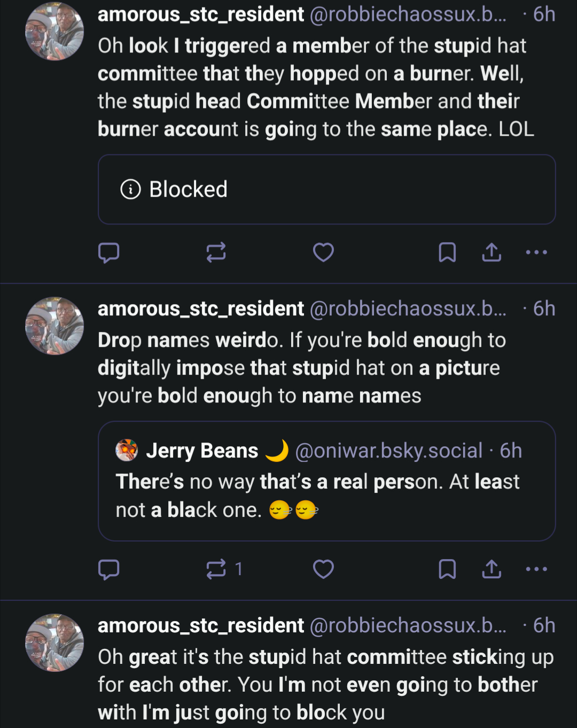Open Jerry Beans quoted post
This screenshot has width=577, height=728.
[x=326, y=495]
